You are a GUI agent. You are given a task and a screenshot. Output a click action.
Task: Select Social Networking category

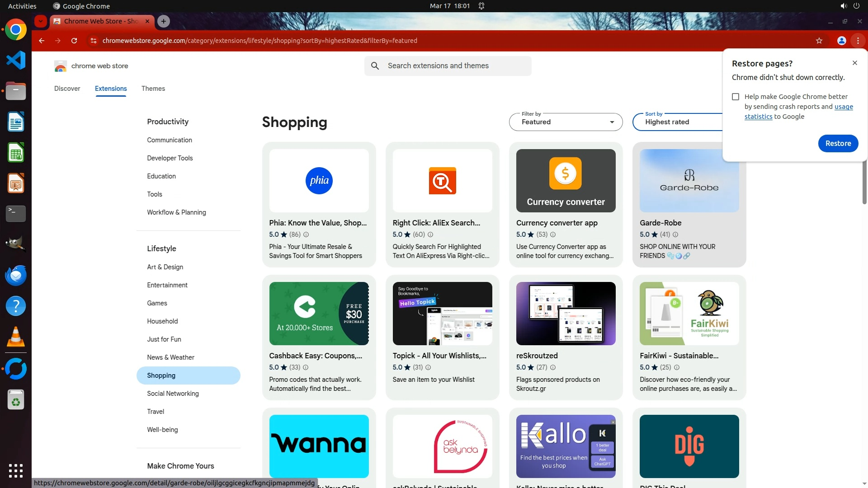173,394
